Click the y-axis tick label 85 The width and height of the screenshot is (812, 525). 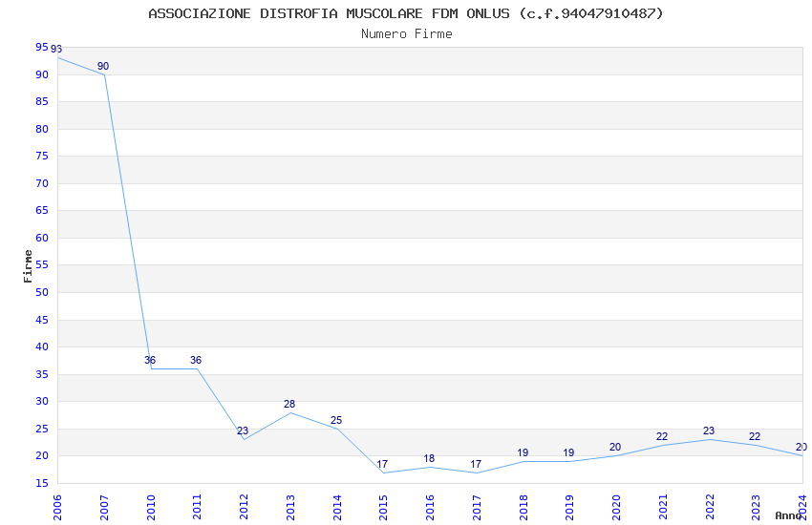[42, 101]
